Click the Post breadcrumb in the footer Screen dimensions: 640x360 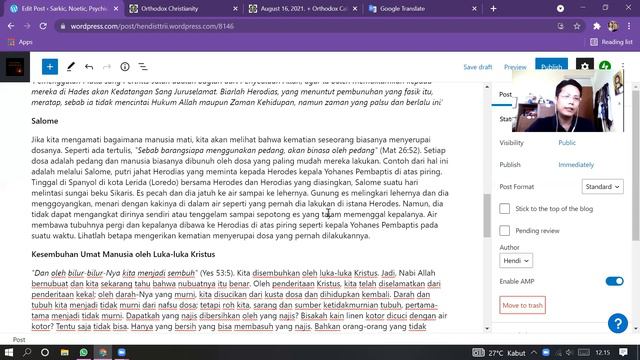point(19,340)
